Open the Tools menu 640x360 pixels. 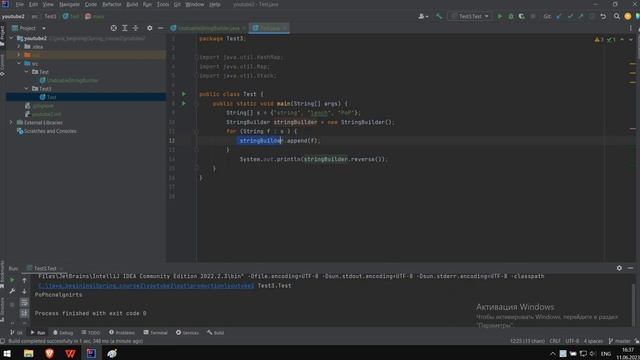click(x=162, y=4)
